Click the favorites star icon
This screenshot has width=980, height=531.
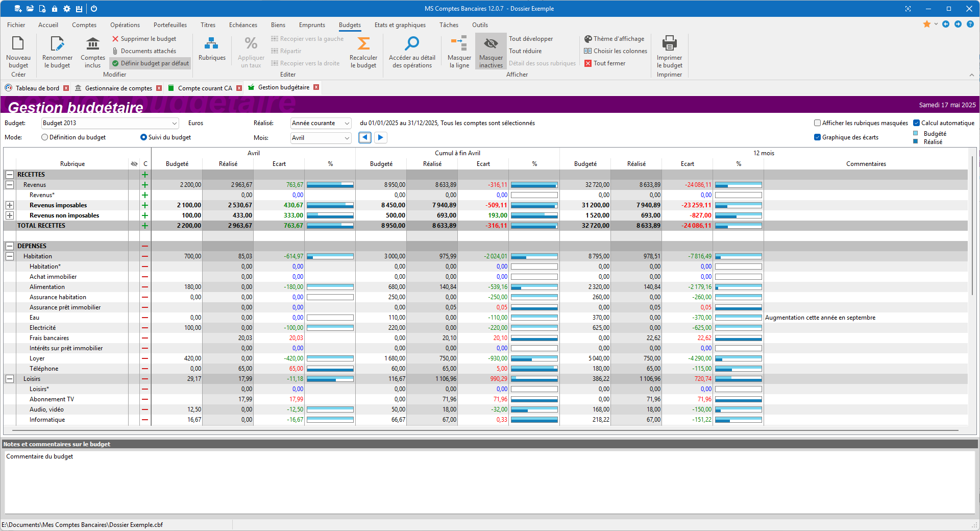(927, 25)
